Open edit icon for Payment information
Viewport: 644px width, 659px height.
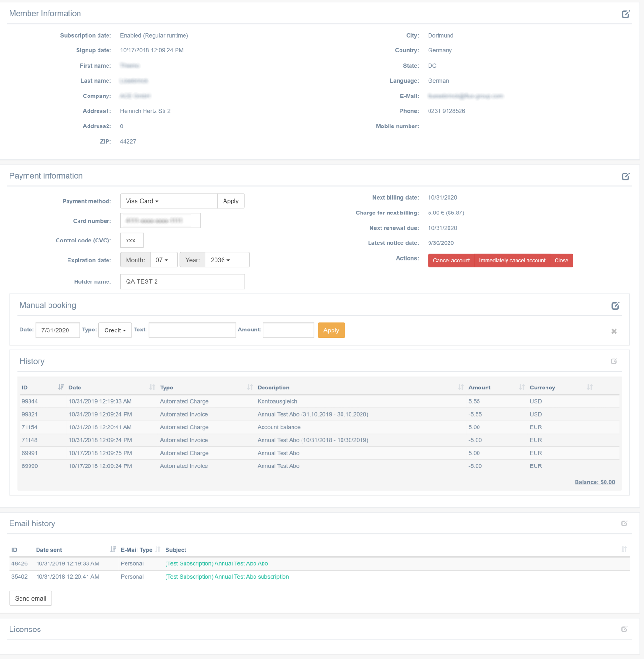coord(625,176)
